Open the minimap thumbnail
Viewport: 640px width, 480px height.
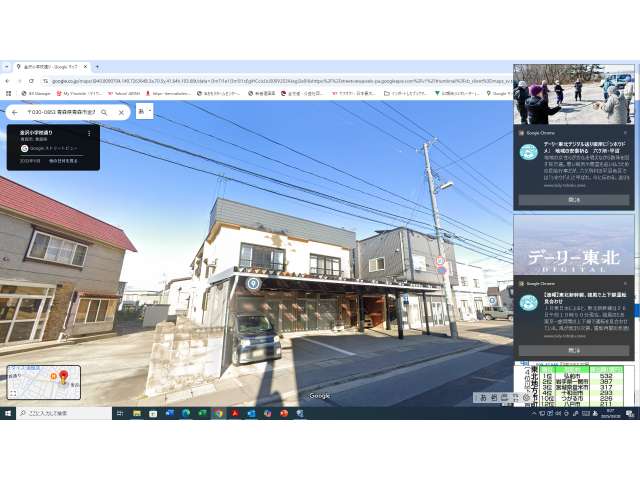click(44, 382)
